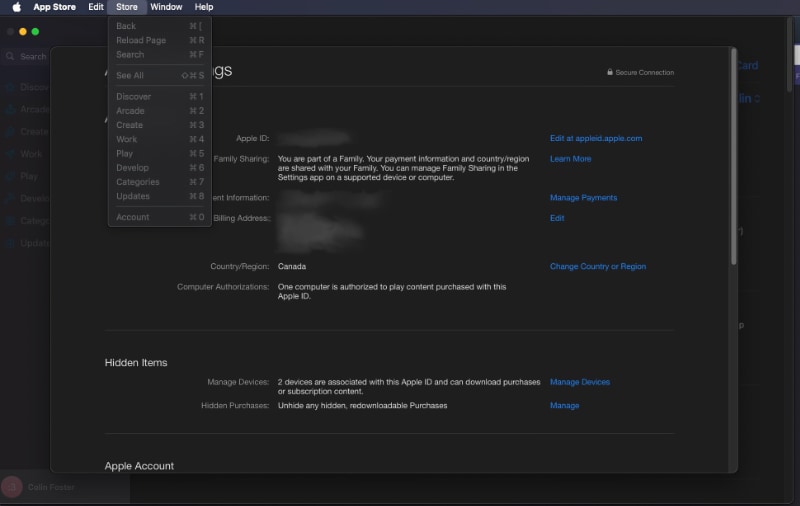Click the Apple Account section heading

(139, 466)
